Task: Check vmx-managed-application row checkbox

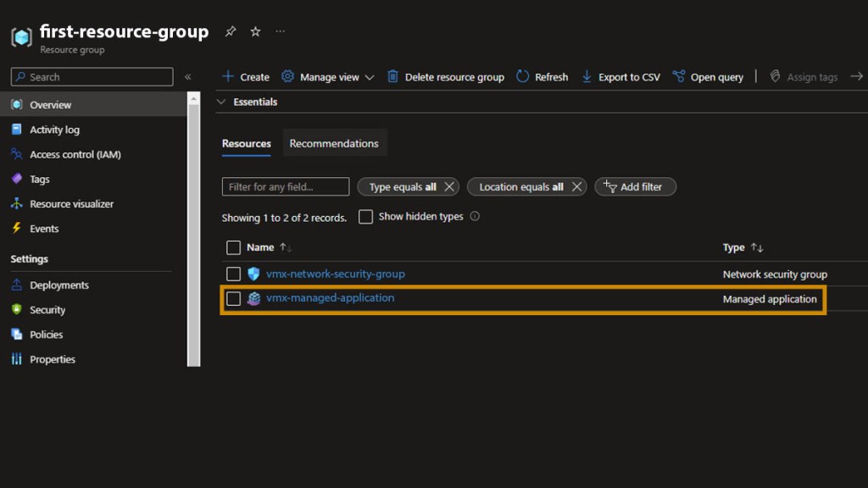Action: [234, 299]
